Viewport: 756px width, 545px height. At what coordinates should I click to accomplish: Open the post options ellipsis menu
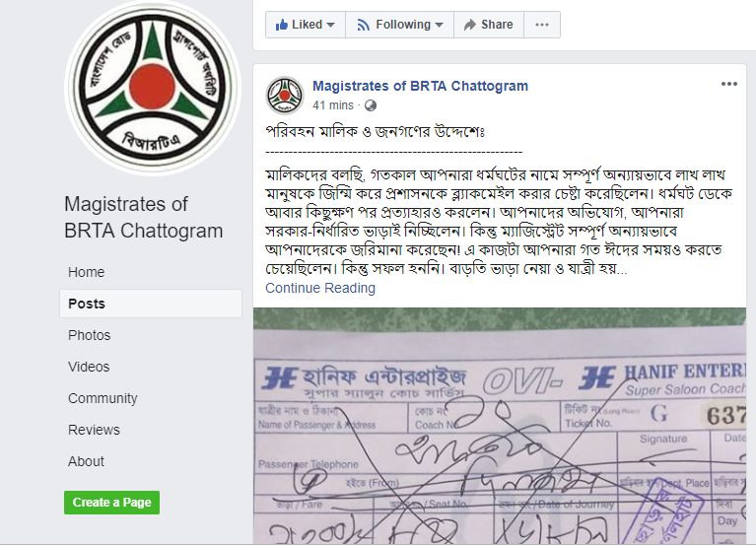[x=729, y=85]
